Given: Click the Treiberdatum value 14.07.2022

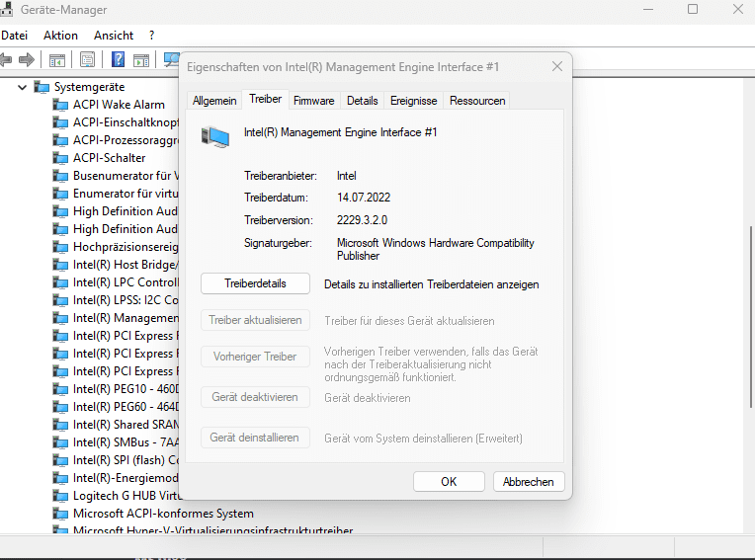Looking at the screenshot, I should click(x=364, y=198).
